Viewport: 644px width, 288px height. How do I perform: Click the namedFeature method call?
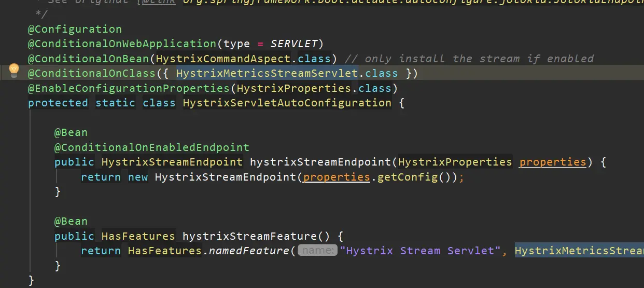click(250, 251)
